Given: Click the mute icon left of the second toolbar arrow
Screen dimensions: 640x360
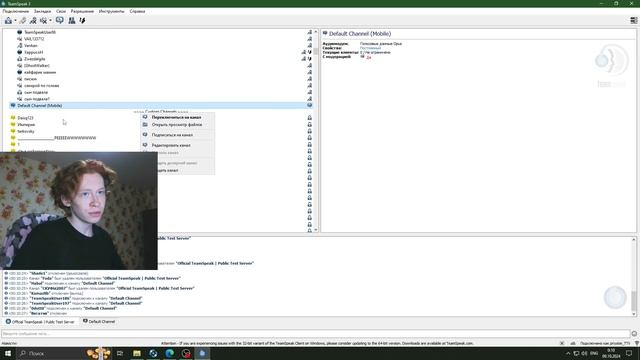Looking at the screenshot, I should click(x=43, y=20).
